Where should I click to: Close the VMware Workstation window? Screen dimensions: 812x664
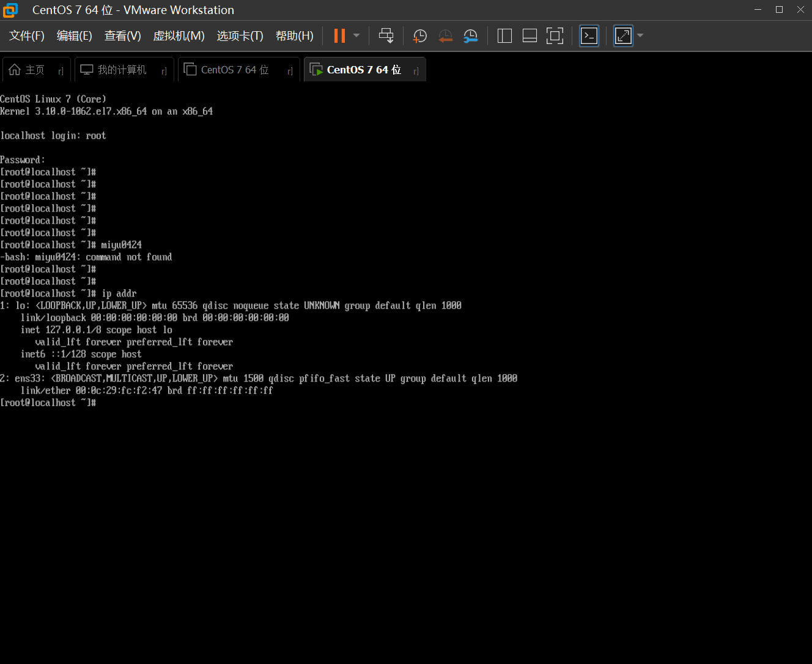(x=800, y=10)
